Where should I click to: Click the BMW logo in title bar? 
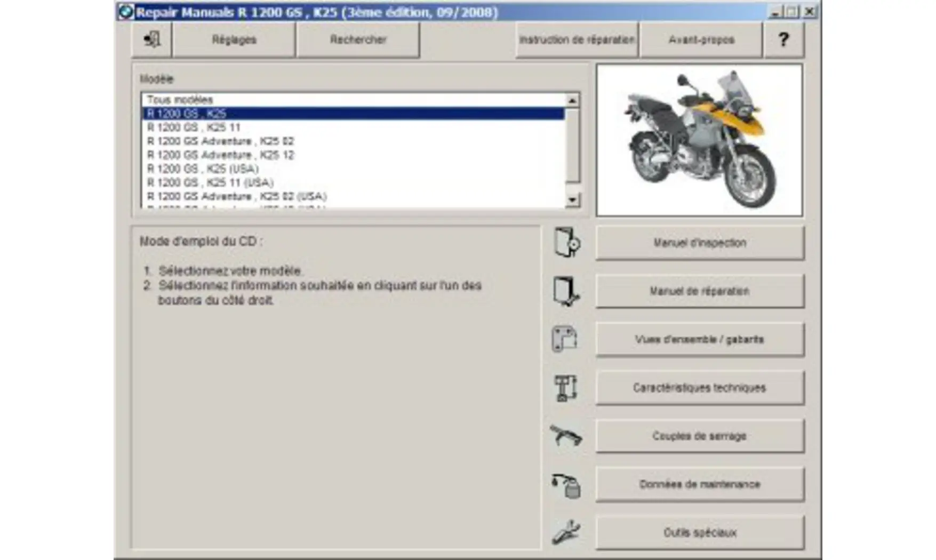coord(126,12)
